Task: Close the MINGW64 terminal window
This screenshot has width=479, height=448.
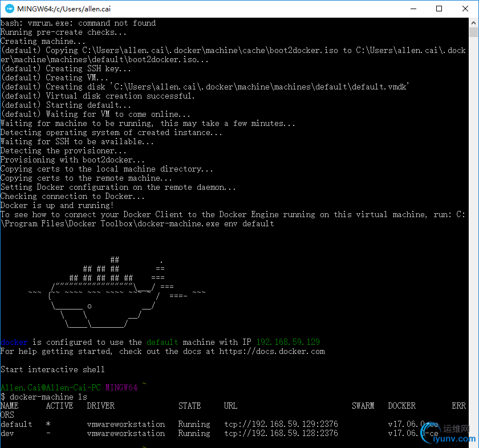Action: click(465, 9)
